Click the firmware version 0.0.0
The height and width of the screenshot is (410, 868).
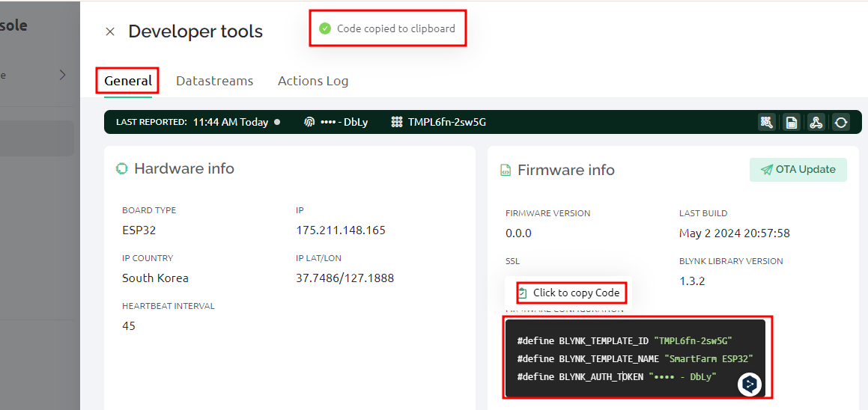pyautogui.click(x=518, y=233)
